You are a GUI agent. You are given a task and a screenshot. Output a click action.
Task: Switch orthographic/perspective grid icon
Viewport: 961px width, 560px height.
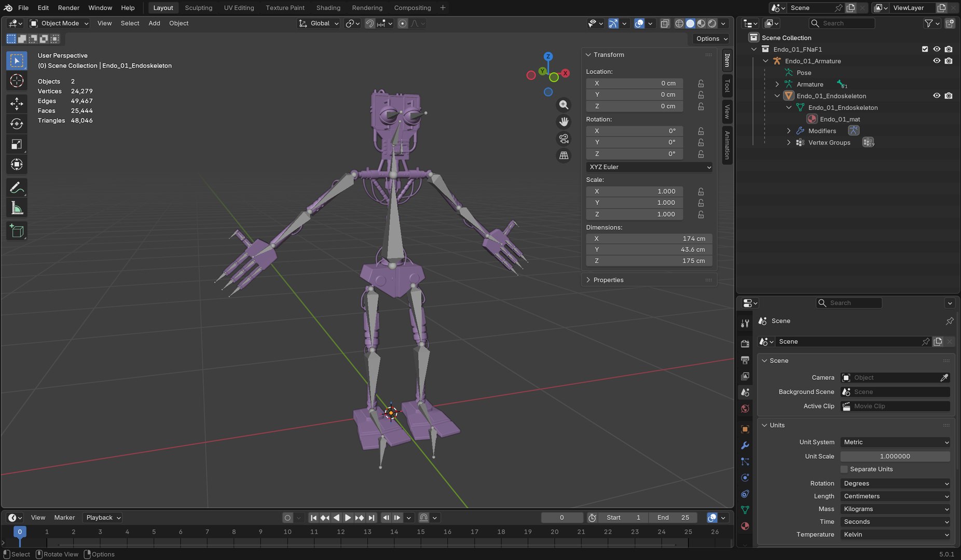(564, 155)
